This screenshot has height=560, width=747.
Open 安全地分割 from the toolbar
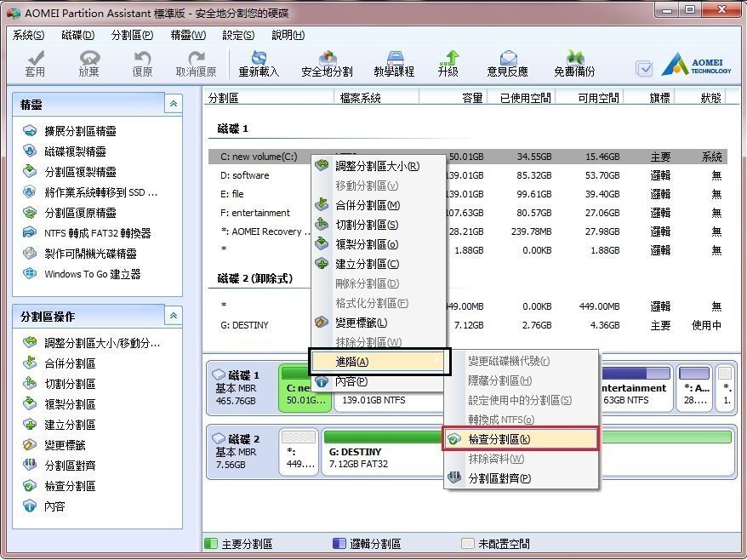(327, 64)
